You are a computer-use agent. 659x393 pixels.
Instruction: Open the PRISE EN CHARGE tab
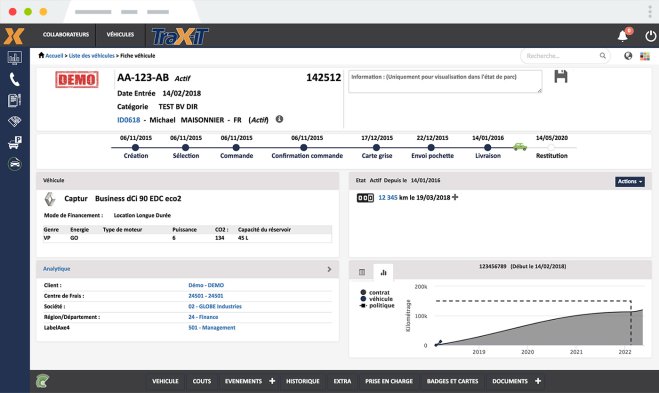coord(389,381)
